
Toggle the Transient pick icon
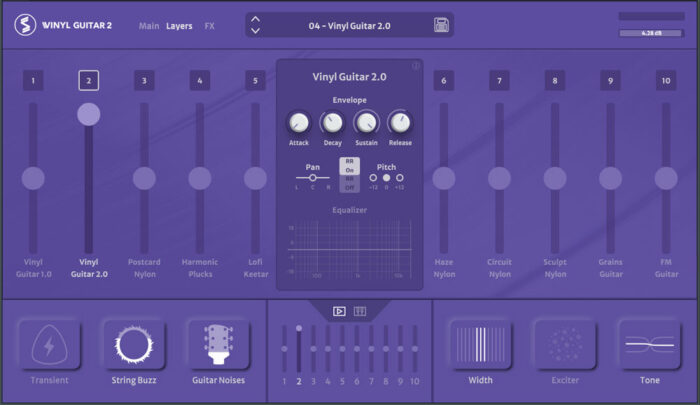pos(50,344)
